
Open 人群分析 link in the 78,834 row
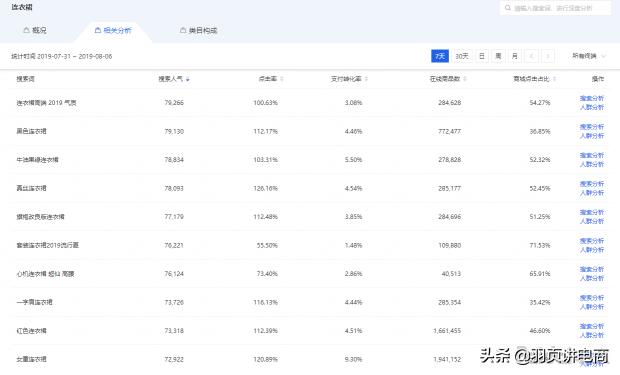click(592, 164)
